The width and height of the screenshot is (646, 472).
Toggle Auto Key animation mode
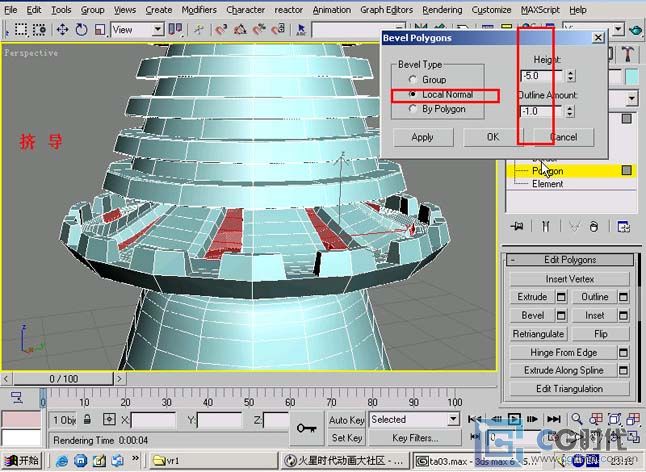tap(346, 420)
